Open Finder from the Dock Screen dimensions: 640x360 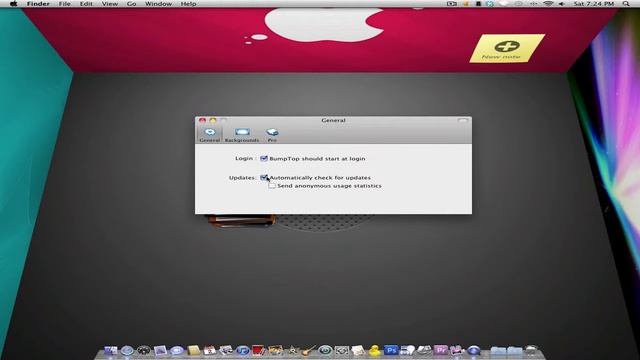point(110,350)
